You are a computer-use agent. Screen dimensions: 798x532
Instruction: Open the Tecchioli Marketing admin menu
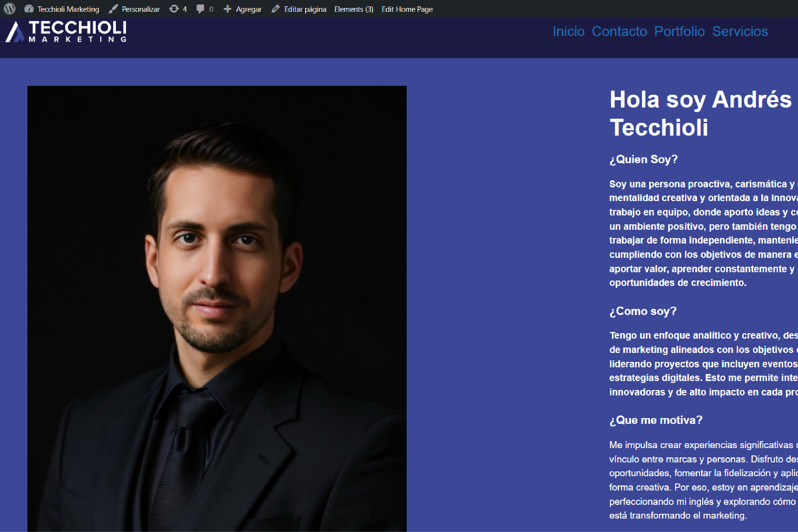pyautogui.click(x=68, y=9)
